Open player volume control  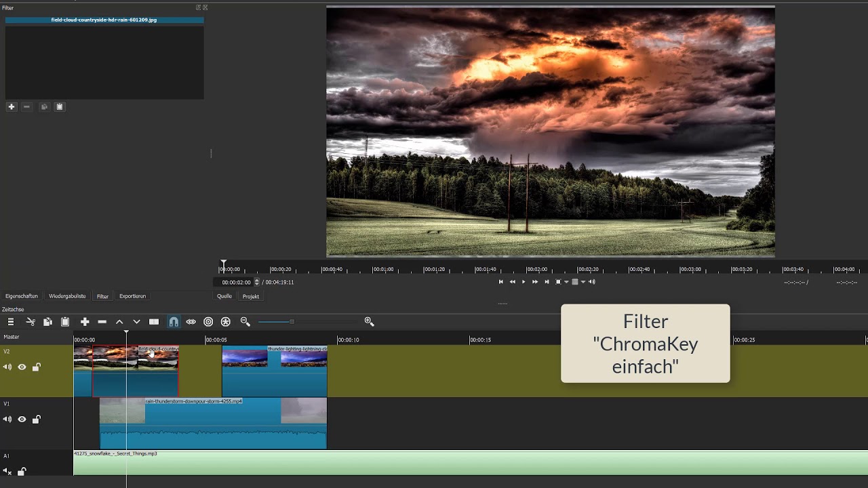tap(592, 282)
